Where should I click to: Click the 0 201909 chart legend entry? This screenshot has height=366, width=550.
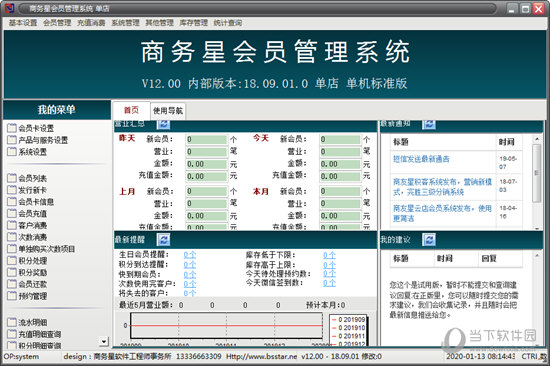(x=348, y=320)
